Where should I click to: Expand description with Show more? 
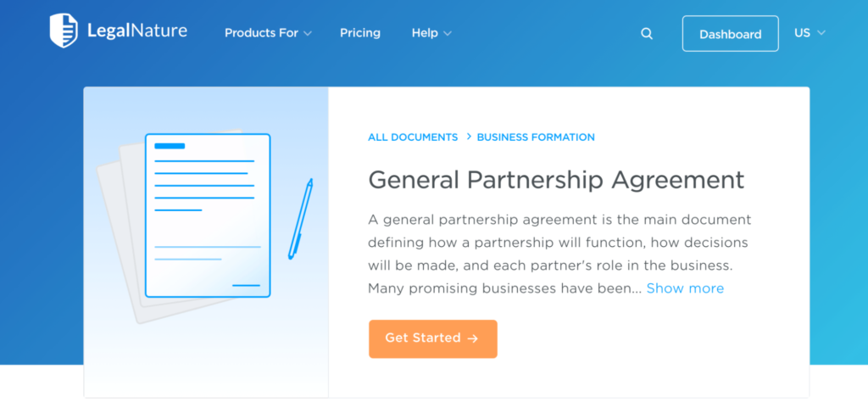click(685, 288)
